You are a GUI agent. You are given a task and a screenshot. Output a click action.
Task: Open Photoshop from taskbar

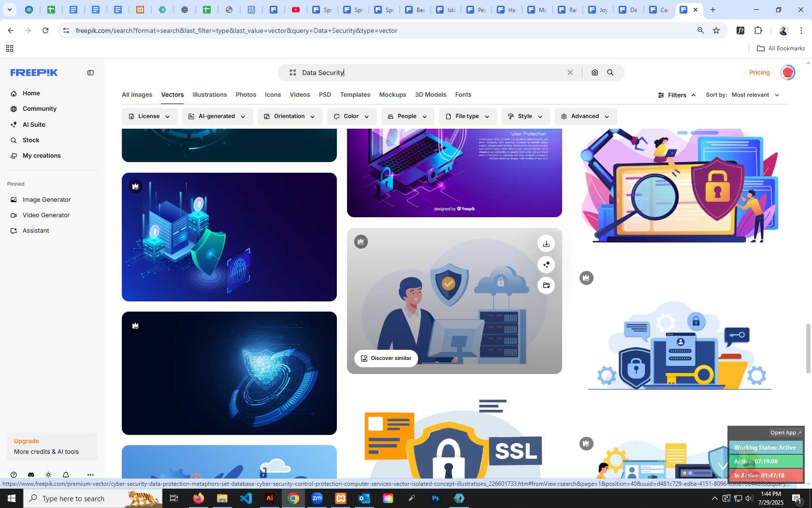(435, 498)
